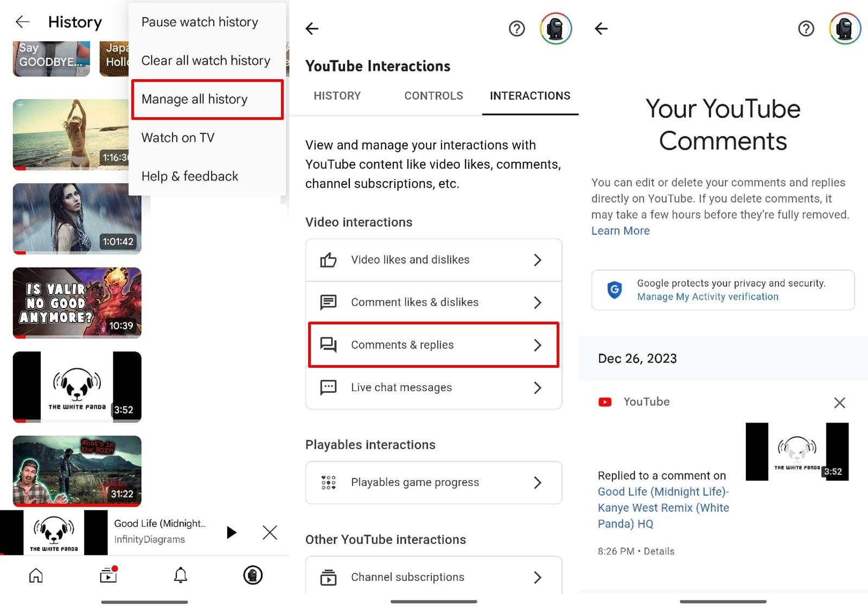Tap the help question mark icon
The image size is (868, 613).
(516, 28)
